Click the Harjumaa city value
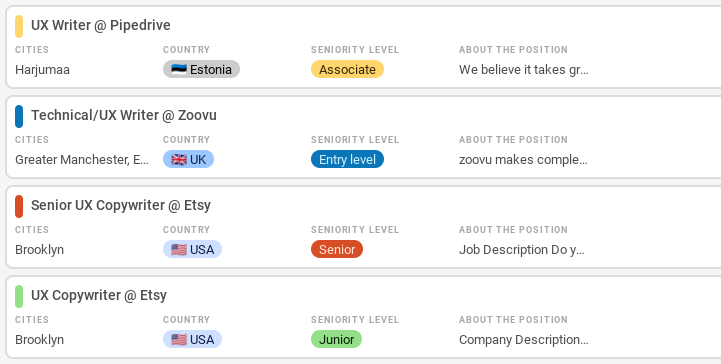 tap(42, 70)
